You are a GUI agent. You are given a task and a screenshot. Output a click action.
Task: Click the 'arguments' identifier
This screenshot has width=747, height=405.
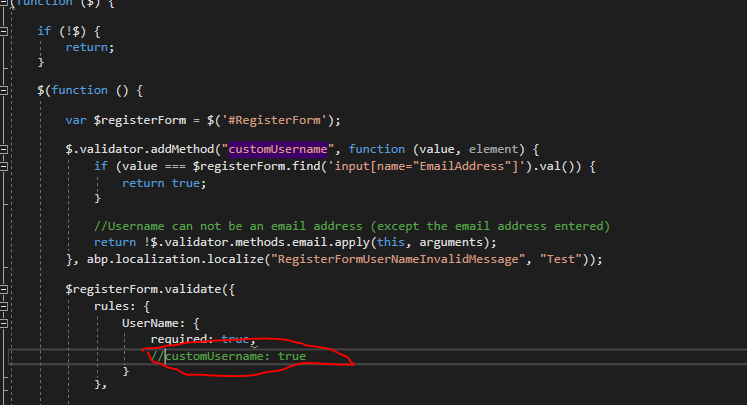(x=451, y=243)
